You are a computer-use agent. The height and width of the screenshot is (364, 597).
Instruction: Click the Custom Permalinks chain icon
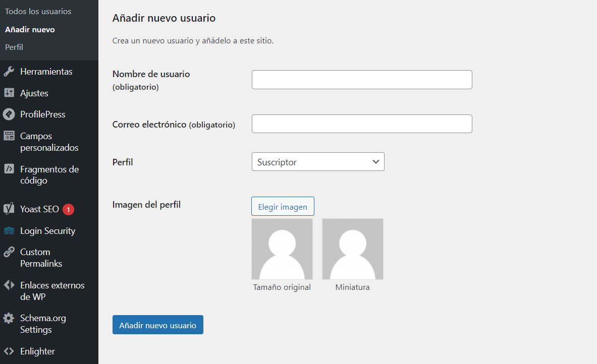[10, 252]
